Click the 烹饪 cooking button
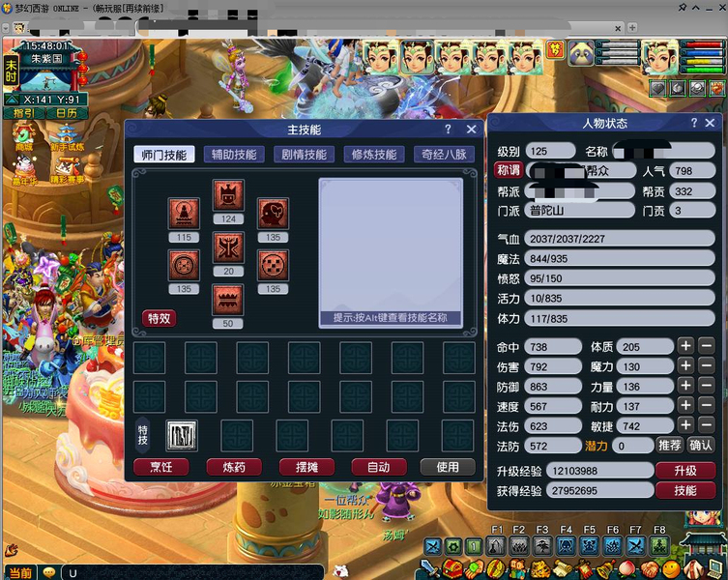 click(161, 467)
